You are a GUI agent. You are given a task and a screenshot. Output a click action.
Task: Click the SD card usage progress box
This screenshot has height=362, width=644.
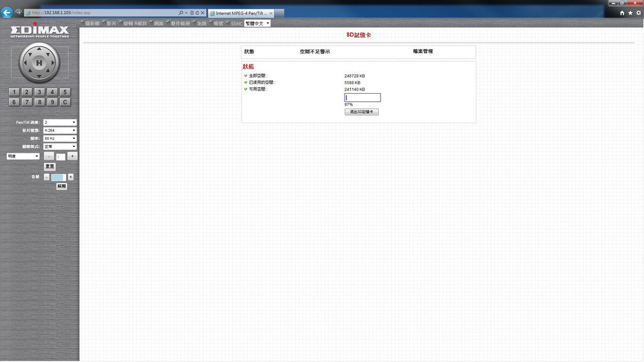362,97
